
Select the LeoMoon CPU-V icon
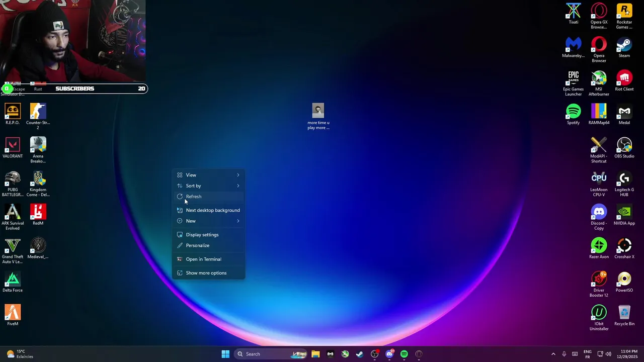(x=599, y=184)
